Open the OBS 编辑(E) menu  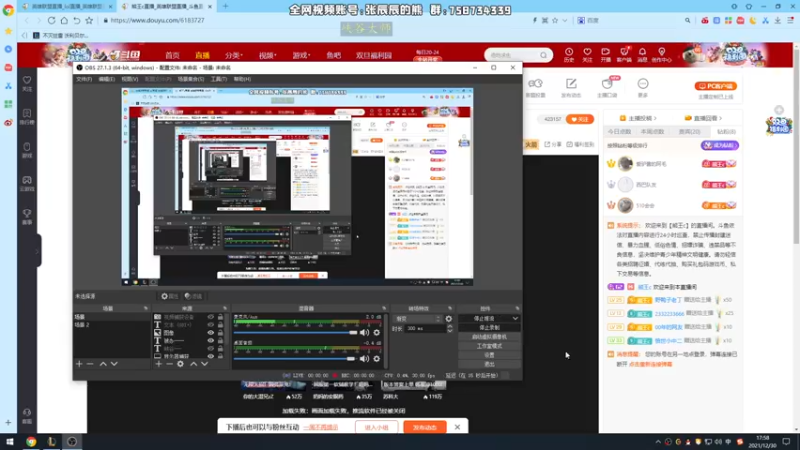click(106, 79)
